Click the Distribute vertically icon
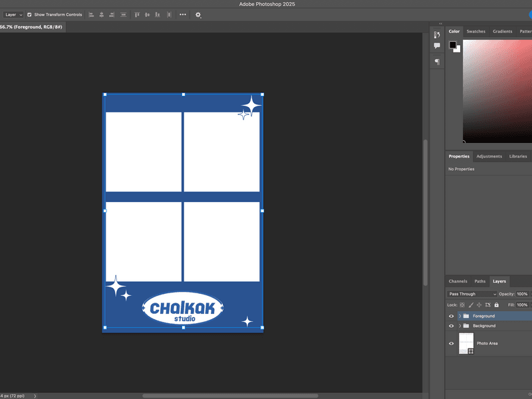The height and width of the screenshot is (399, 532). [124, 15]
